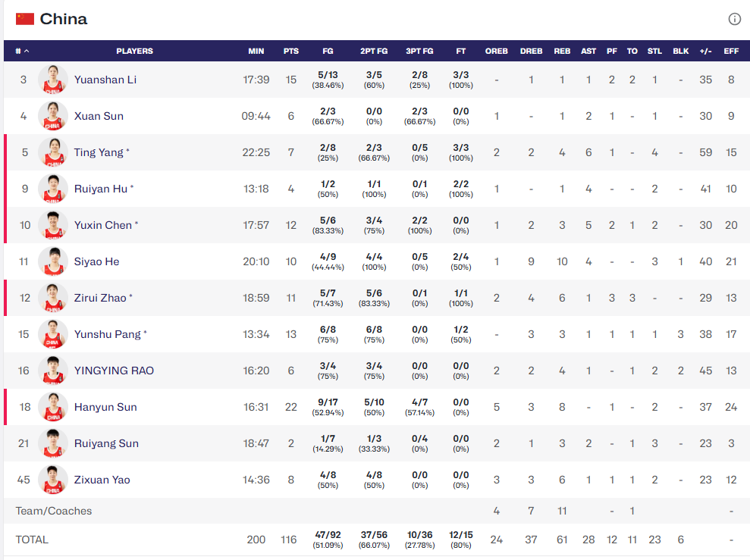This screenshot has height=560, width=750.
Task: Sort table by MIN column
Action: [x=256, y=51]
